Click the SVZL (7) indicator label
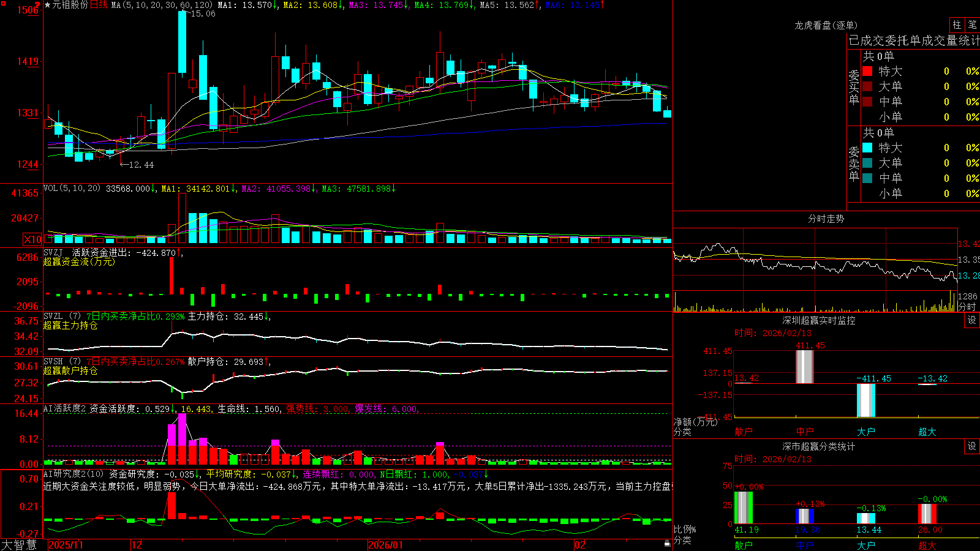980x551 pixels. point(62,317)
